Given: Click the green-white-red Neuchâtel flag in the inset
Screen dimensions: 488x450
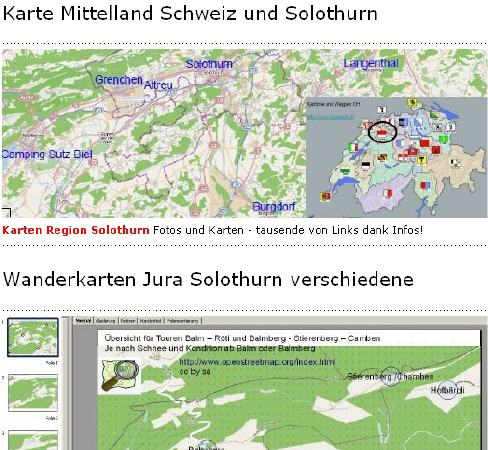Looking at the screenshot, I should coord(353,147).
